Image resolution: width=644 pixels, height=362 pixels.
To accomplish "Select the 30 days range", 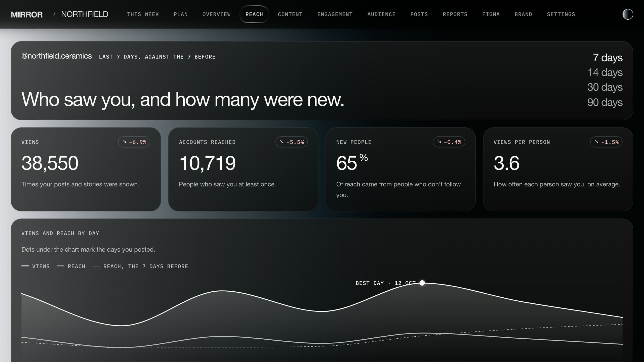I will coord(605,87).
